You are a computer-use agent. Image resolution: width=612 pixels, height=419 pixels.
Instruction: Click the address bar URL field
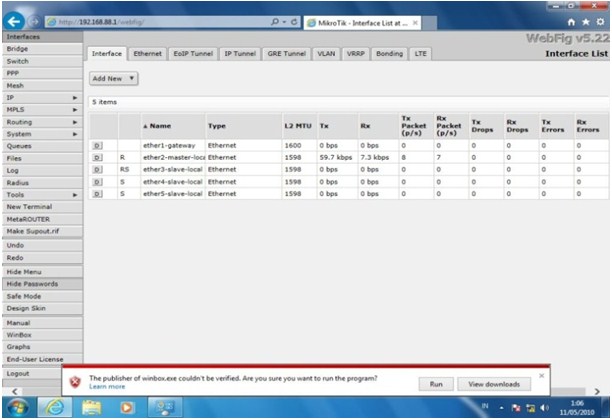158,22
